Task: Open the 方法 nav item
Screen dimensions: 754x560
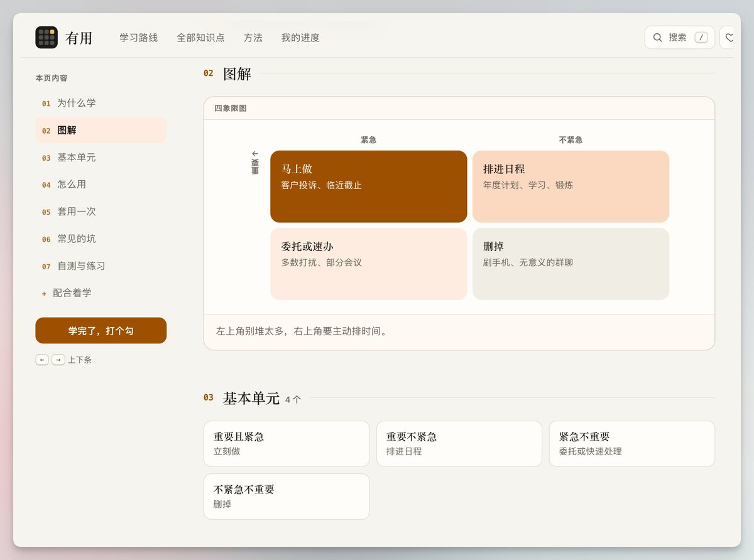Action: pos(253,38)
